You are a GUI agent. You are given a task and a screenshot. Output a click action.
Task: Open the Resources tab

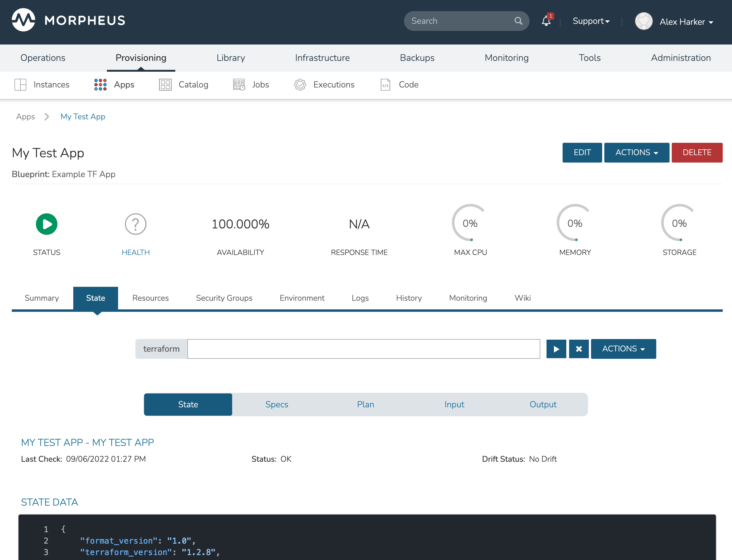pyautogui.click(x=150, y=298)
